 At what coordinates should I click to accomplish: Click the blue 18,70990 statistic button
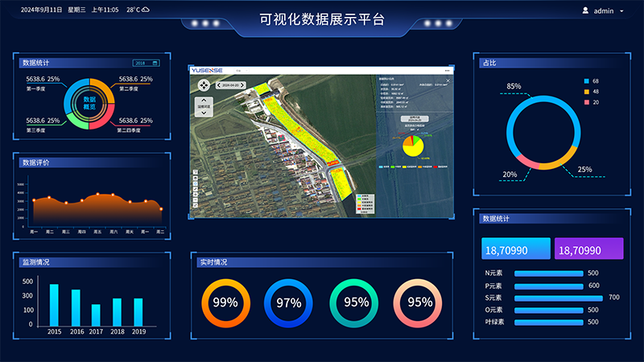516,250
